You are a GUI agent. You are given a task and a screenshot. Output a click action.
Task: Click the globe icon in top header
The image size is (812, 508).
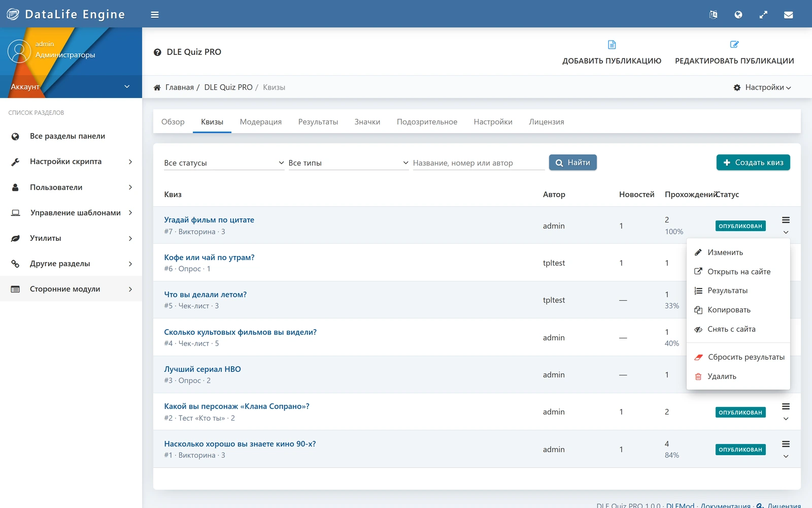tap(738, 15)
